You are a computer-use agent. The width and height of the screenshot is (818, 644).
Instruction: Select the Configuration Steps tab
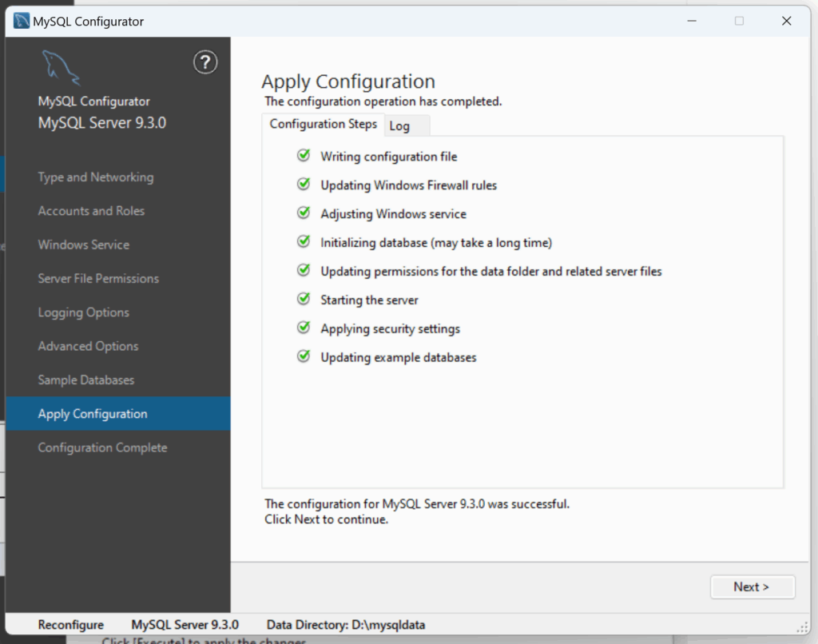coord(323,125)
